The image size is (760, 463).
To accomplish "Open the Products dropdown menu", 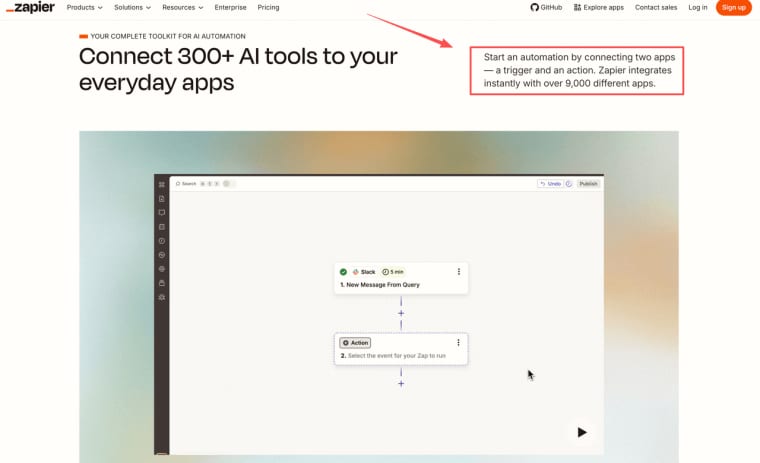I will pyautogui.click(x=84, y=7).
